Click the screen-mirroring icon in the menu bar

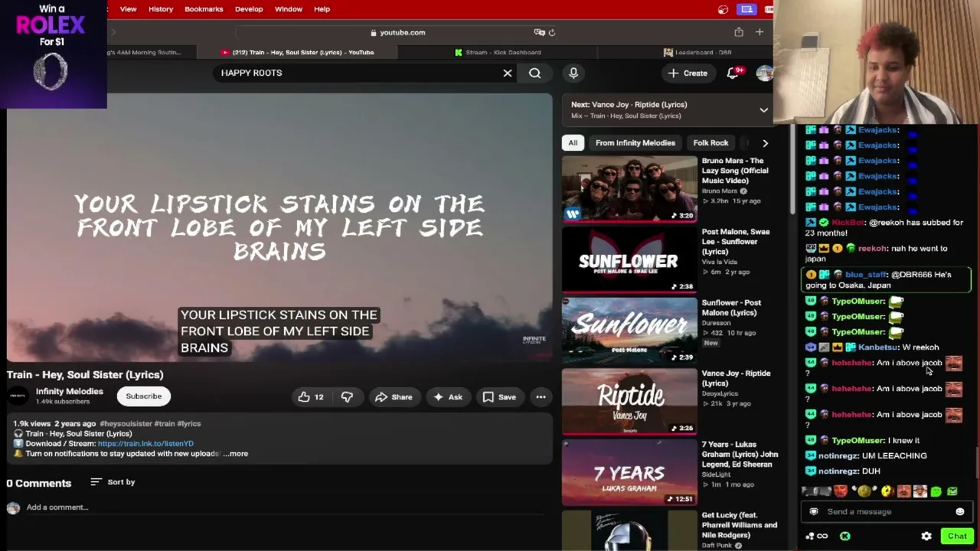click(x=746, y=9)
